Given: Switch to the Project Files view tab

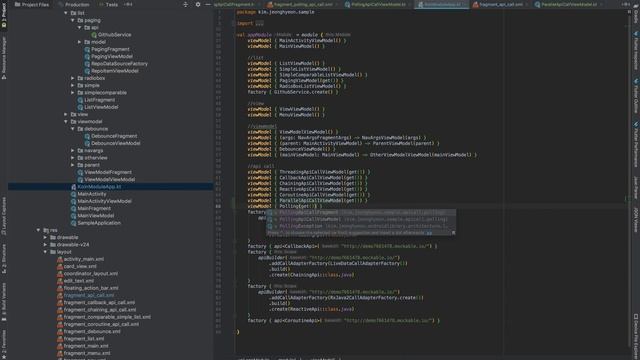Looking at the screenshot, I should [31, 4].
